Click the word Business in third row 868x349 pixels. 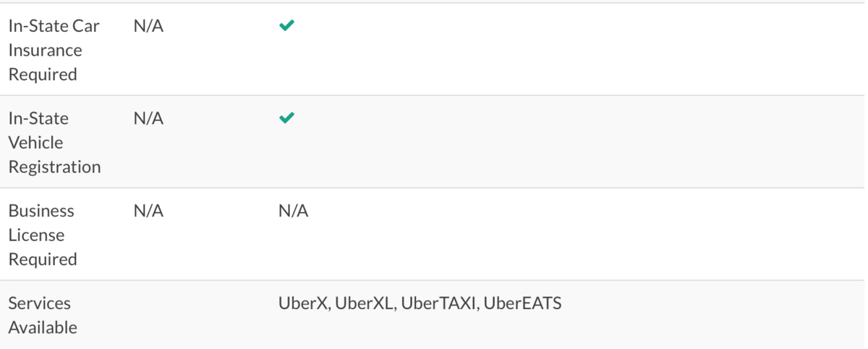(41, 211)
